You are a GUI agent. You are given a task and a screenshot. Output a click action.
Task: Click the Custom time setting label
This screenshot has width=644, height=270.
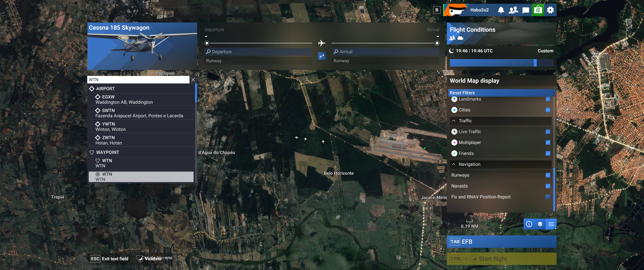[x=546, y=51]
